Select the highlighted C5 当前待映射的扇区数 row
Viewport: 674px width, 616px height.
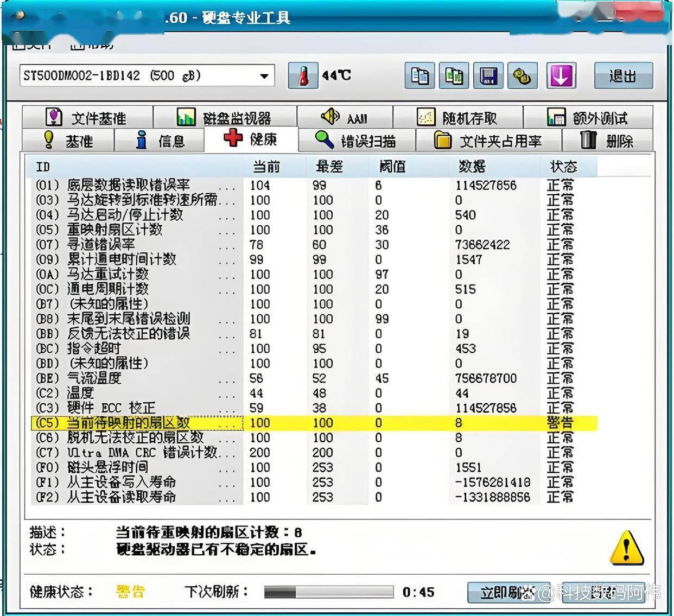(314, 423)
